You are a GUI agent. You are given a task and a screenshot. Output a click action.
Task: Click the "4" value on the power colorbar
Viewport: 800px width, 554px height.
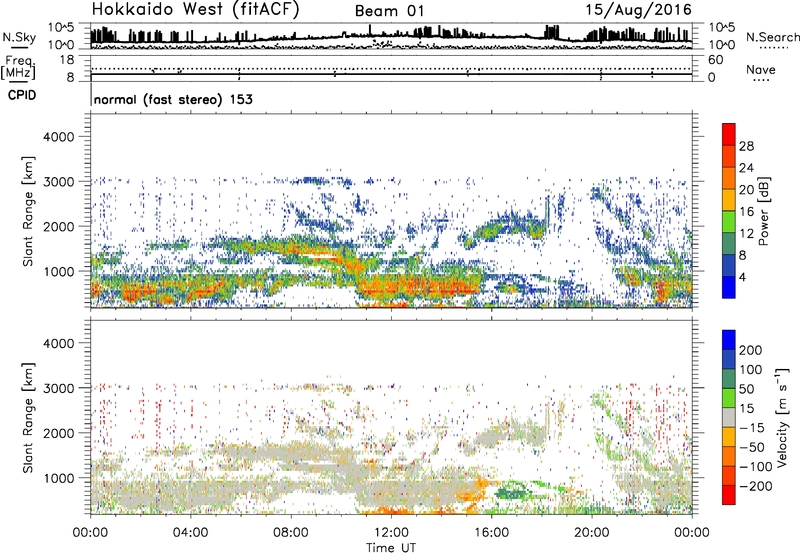[742, 277]
